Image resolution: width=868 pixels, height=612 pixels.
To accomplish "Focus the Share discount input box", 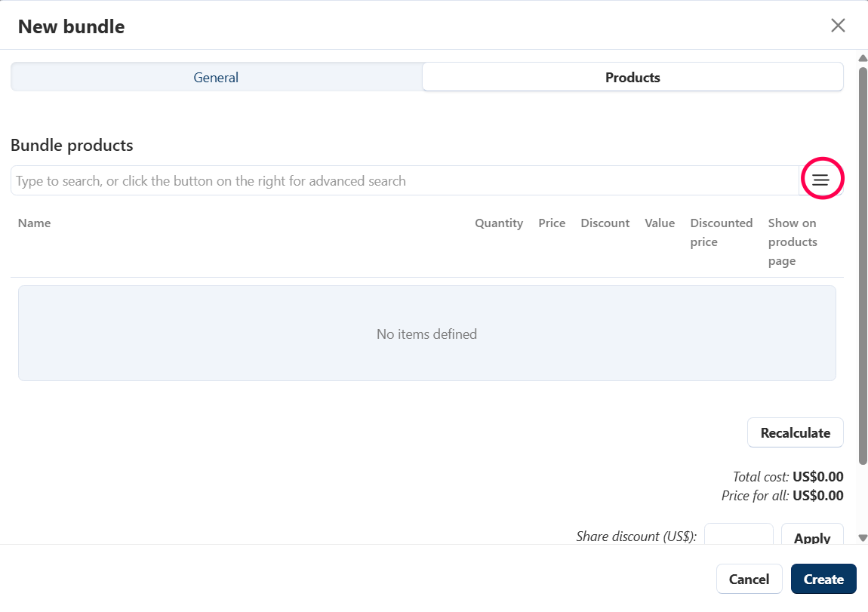I will (x=738, y=535).
